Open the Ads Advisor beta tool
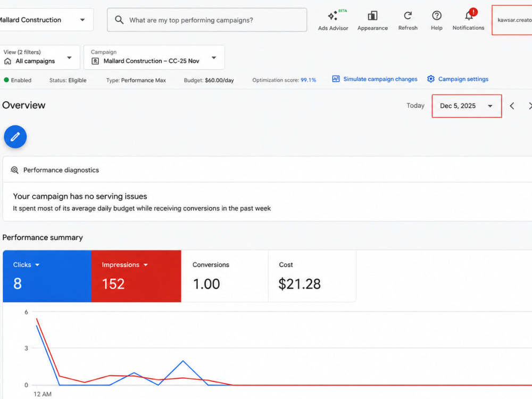This screenshot has height=399, width=532. 333,20
